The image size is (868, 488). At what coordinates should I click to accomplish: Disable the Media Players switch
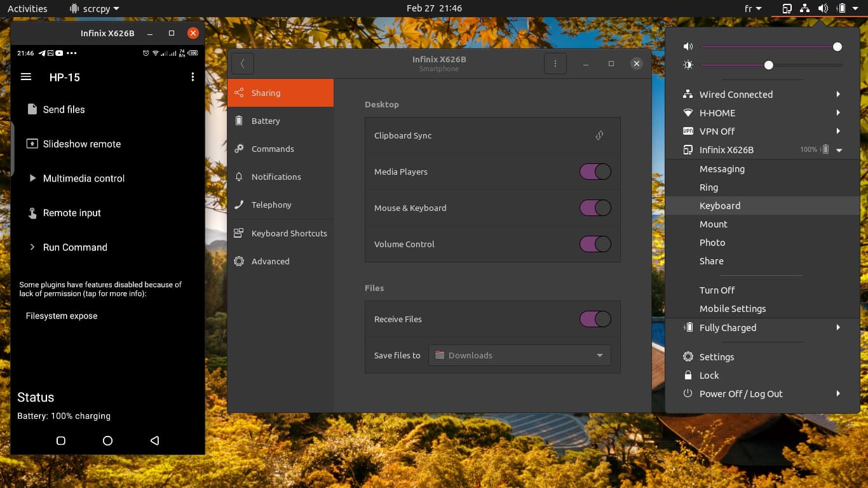595,172
